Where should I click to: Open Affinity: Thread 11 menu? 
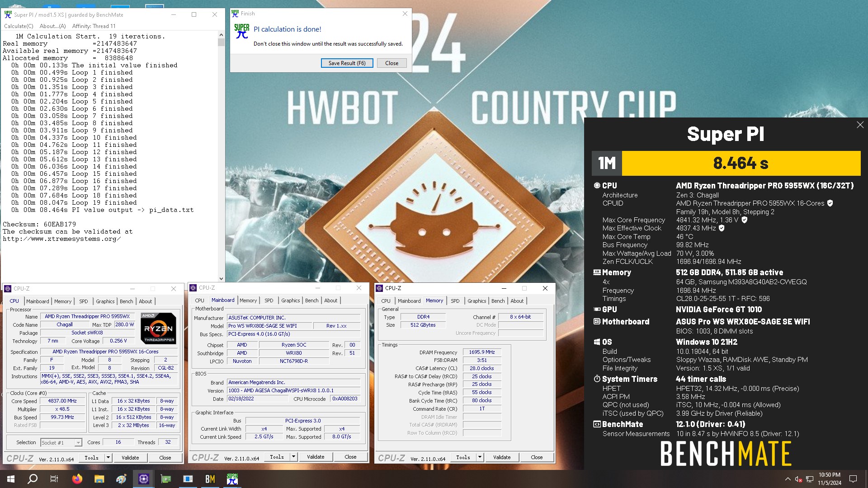pyautogui.click(x=94, y=26)
